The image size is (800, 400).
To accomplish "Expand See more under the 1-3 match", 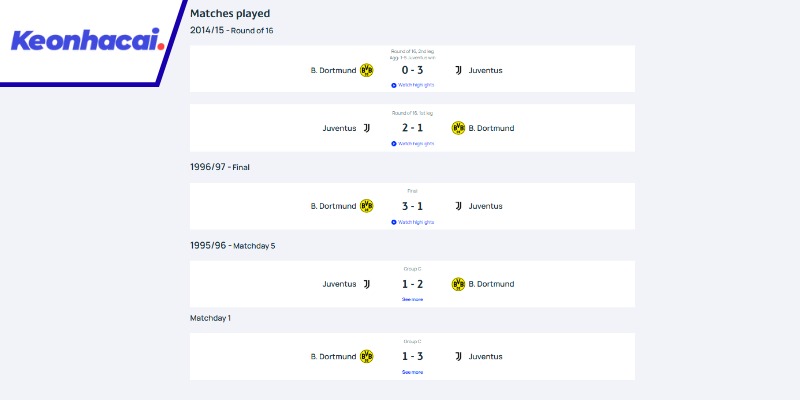I will (412, 372).
